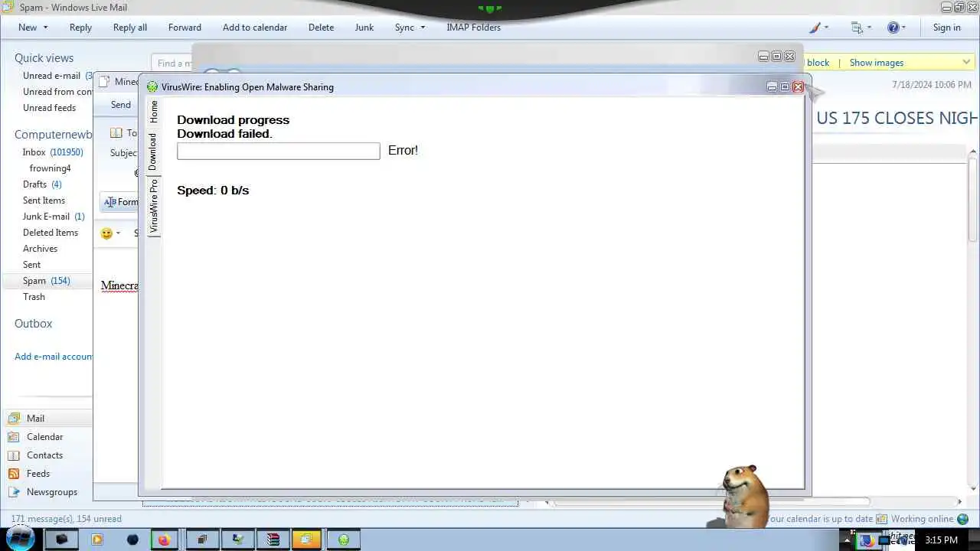980x551 pixels.
Task: Click the Calendar icon in the sidebar
Action: coord(13,437)
